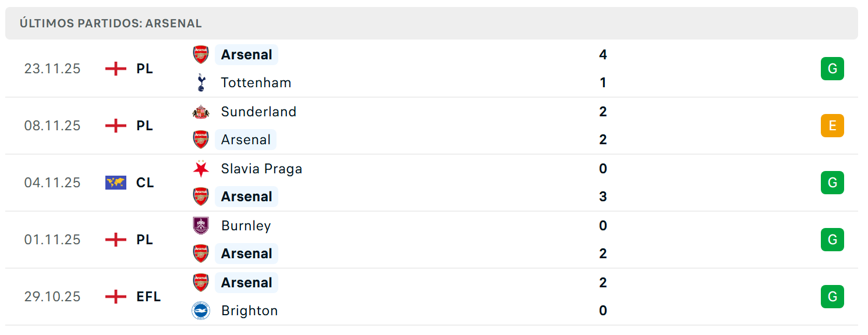Image resolution: width=868 pixels, height=335 pixels.
Task: Click the green G badge for Tottenham match
Action: 832,69
